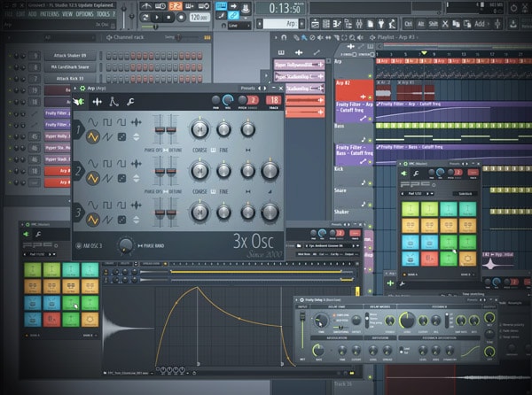Click the Attack Shaker 09 channel button

68,55
